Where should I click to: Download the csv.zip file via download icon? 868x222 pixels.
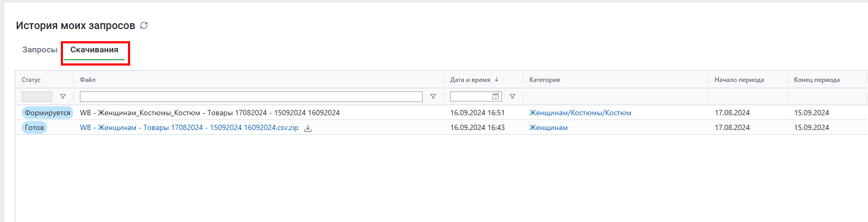tap(308, 128)
